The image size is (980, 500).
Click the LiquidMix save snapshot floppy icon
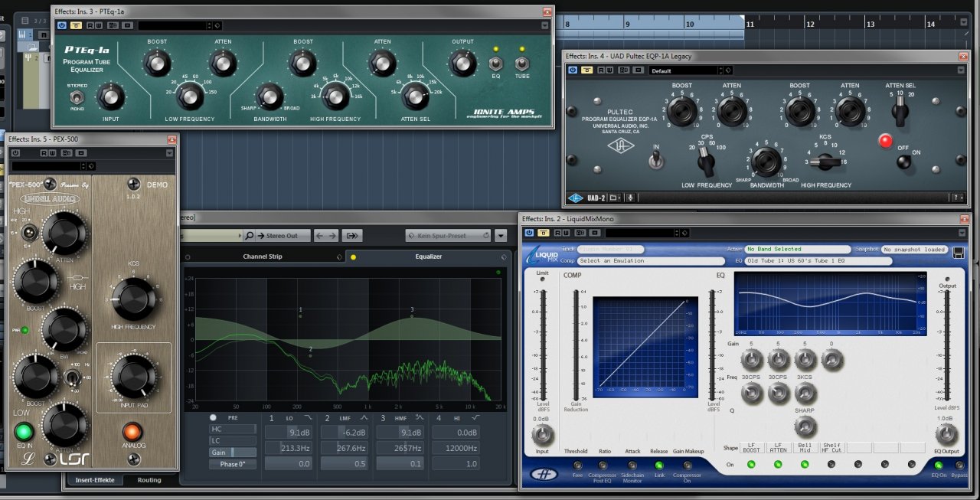pos(958,253)
